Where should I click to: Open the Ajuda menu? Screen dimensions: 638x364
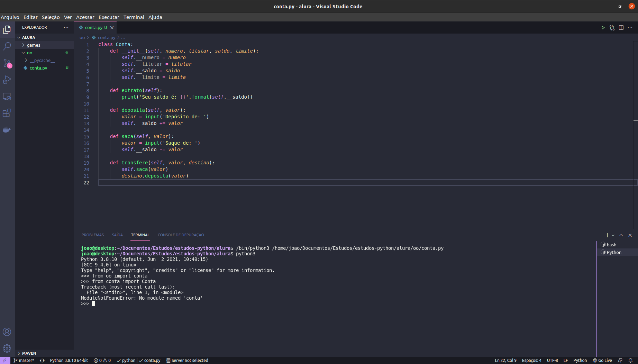click(155, 17)
